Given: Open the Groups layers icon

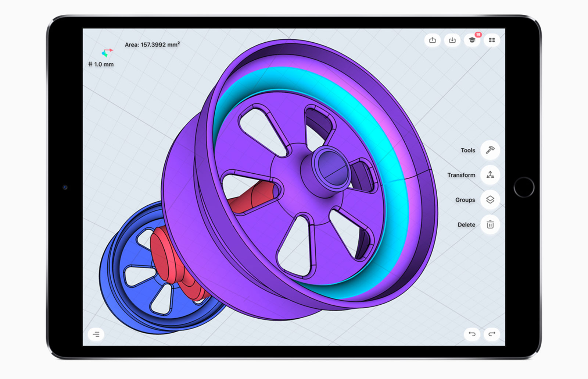Looking at the screenshot, I should pyautogui.click(x=490, y=200).
